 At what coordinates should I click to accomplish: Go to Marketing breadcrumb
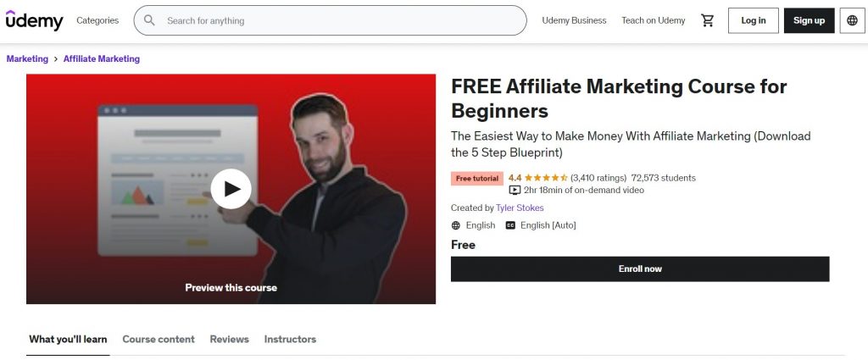(x=27, y=58)
